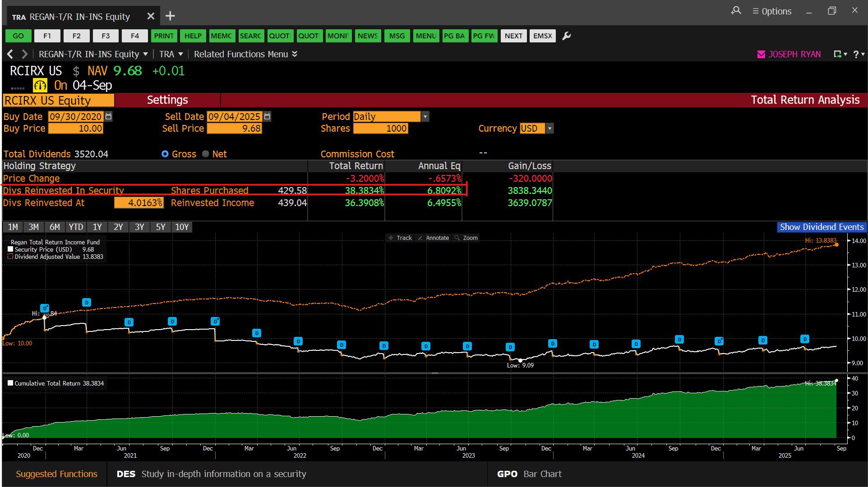Image resolution: width=868 pixels, height=487 pixels.
Task: Click the yellow gauge icon near 04-Sep
Action: (x=40, y=85)
